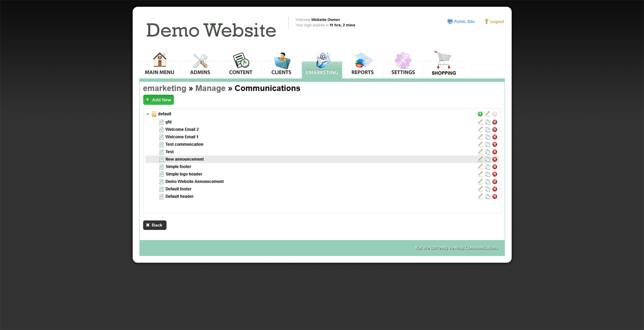Copy the Test communcation item
The width and height of the screenshot is (644, 330).
click(x=488, y=144)
